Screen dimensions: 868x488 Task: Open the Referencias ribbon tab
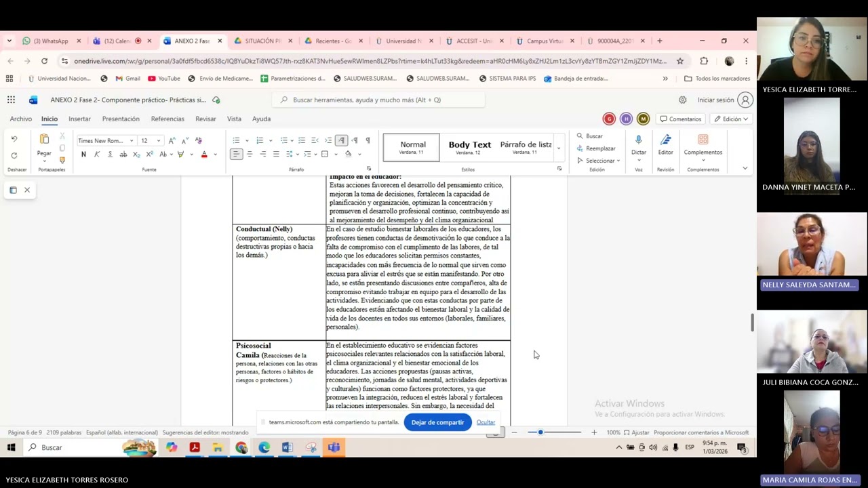[x=167, y=119]
